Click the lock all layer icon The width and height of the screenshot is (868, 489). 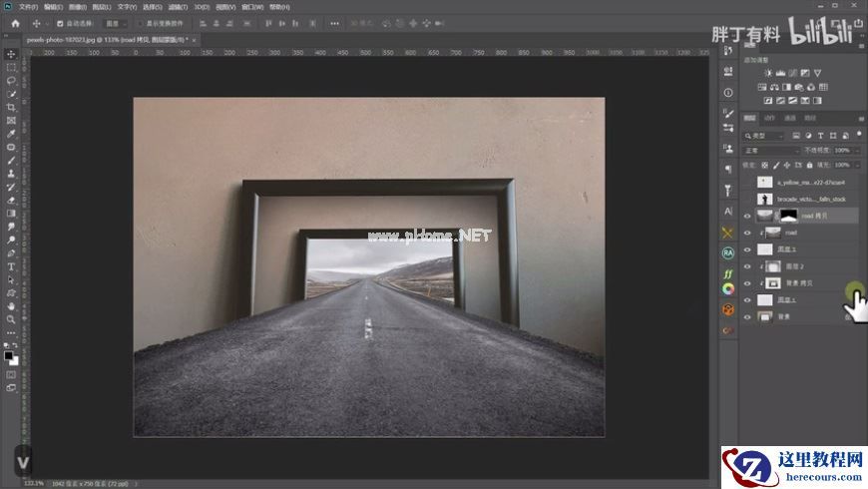coord(810,165)
